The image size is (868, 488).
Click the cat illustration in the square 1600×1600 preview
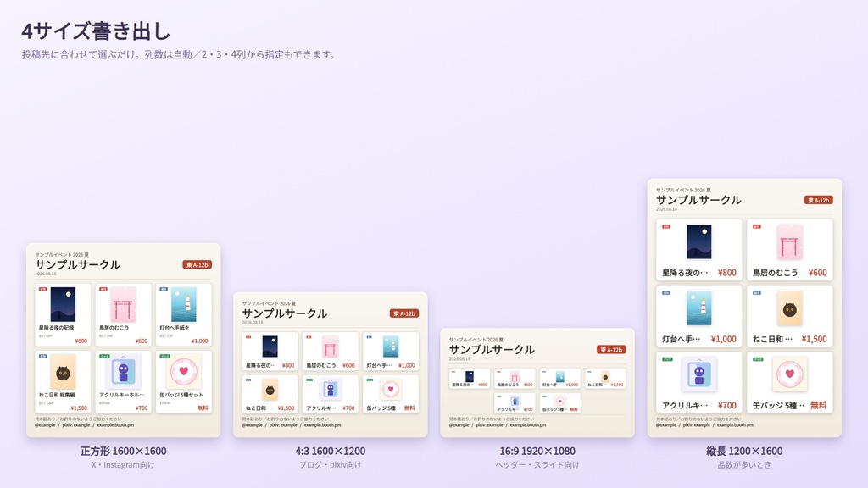pos(63,373)
